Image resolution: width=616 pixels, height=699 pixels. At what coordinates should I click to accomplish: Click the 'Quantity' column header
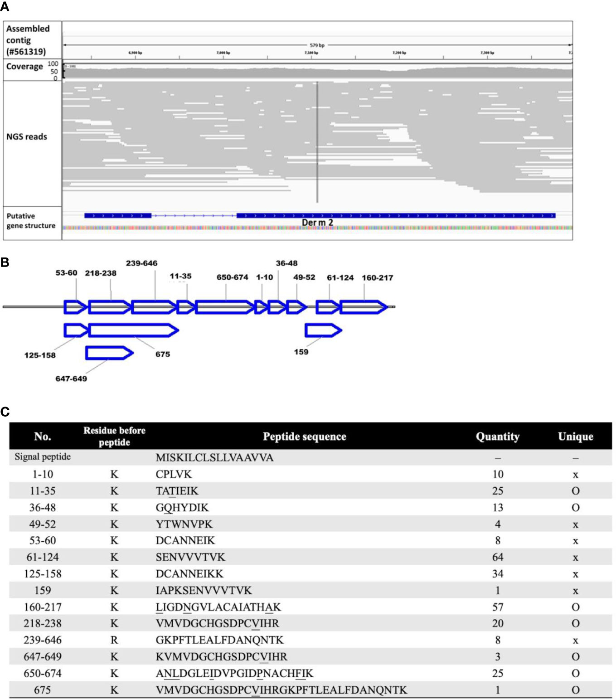coord(498,436)
